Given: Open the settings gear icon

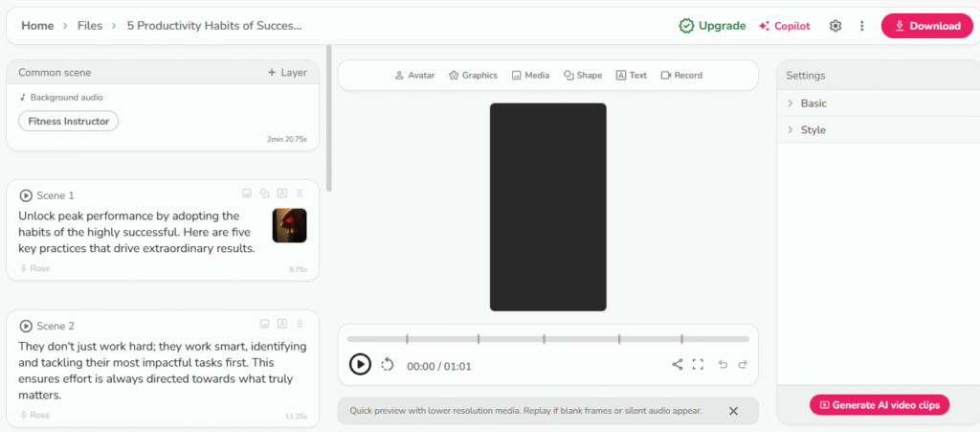Looking at the screenshot, I should coord(835,26).
